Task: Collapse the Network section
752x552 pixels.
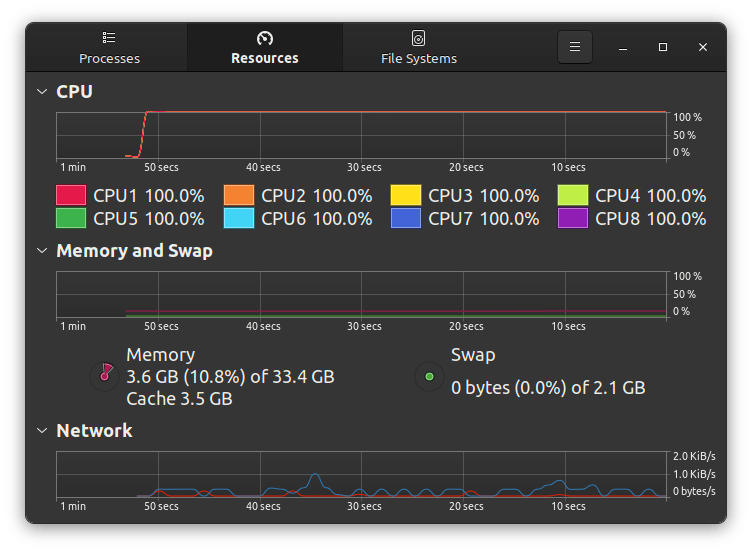Action: click(x=42, y=431)
